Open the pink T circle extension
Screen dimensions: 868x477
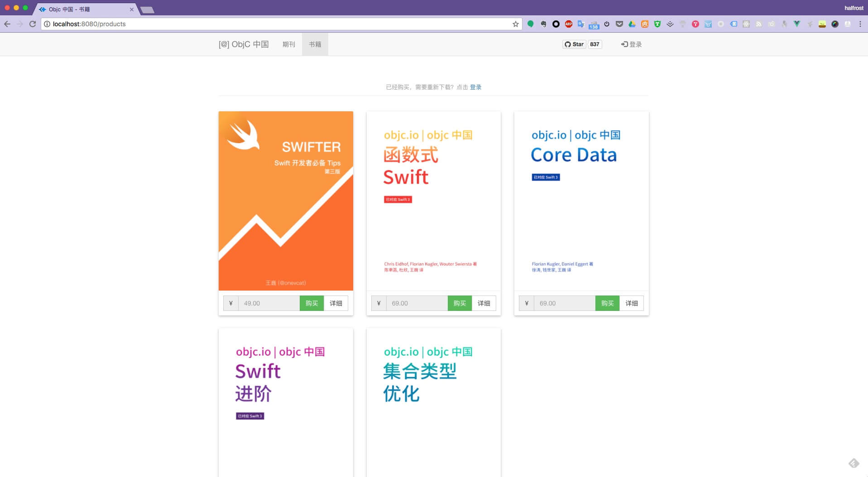pyautogui.click(x=695, y=24)
